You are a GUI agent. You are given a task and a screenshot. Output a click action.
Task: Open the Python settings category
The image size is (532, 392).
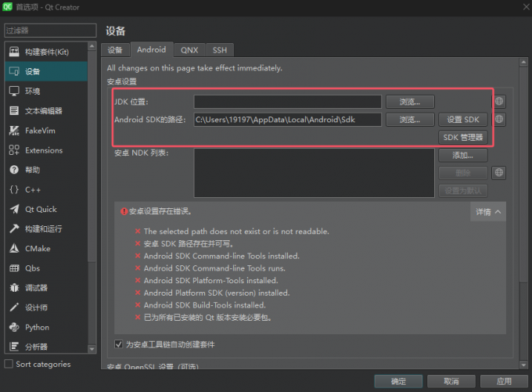coord(37,327)
